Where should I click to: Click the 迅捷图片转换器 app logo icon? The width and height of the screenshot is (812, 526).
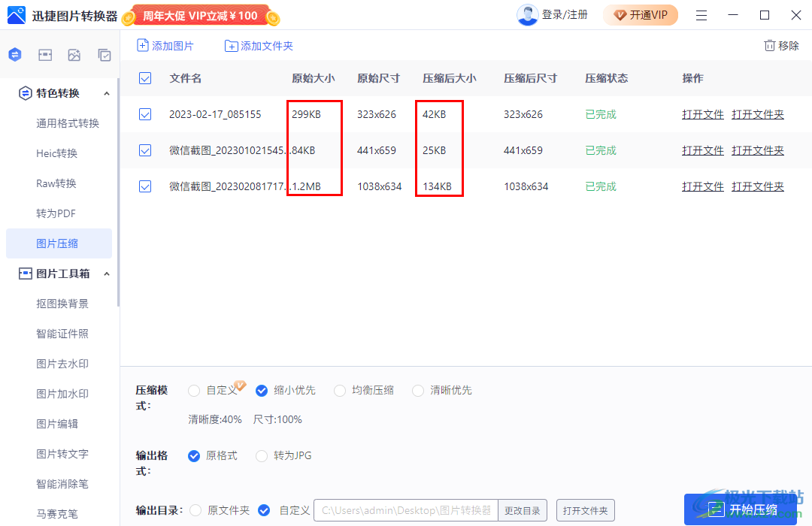[16, 15]
